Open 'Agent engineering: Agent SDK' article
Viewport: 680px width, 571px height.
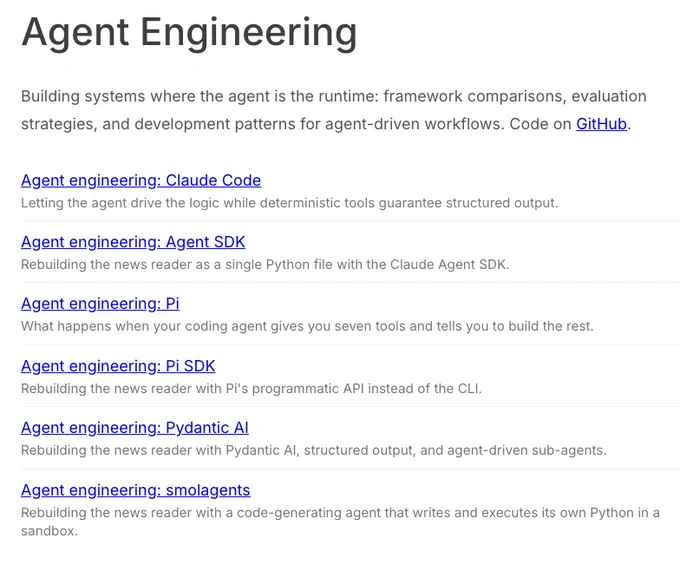coord(133,242)
